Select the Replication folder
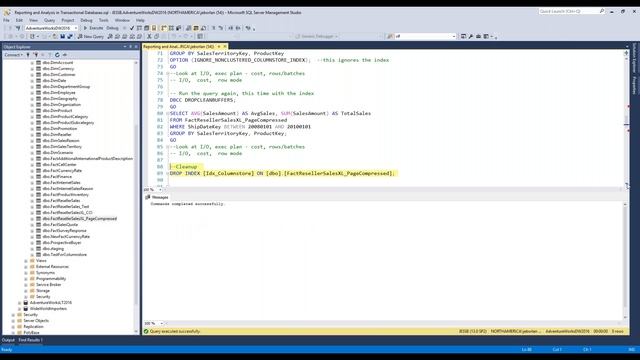The height and width of the screenshot is (360, 640). 33,327
